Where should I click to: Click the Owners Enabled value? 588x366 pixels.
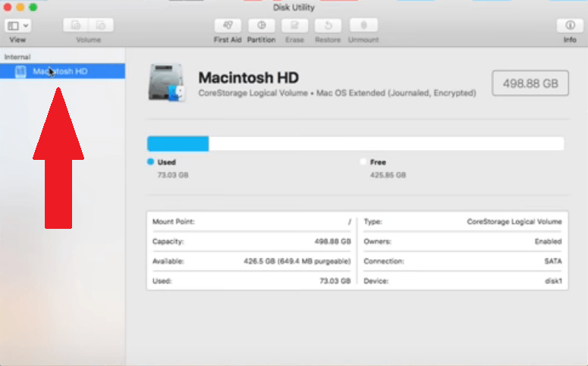pyautogui.click(x=549, y=241)
